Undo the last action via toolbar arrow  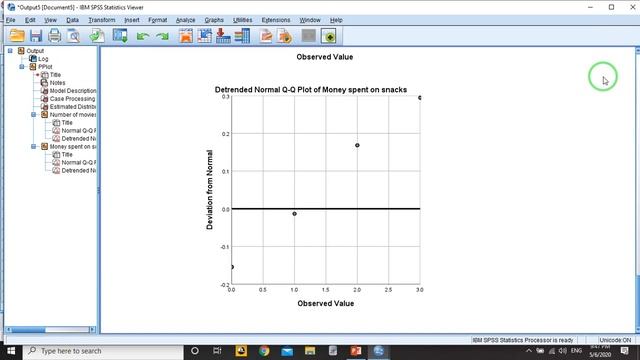click(142, 37)
